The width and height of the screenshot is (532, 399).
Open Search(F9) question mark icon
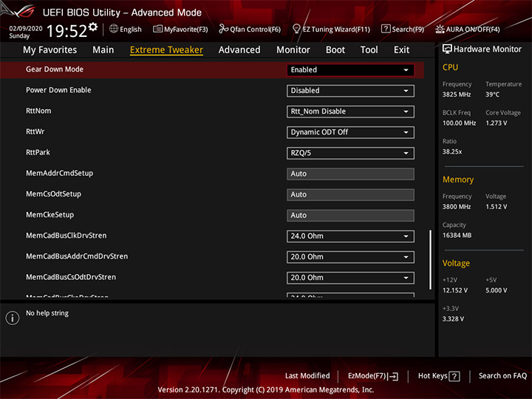[386, 29]
